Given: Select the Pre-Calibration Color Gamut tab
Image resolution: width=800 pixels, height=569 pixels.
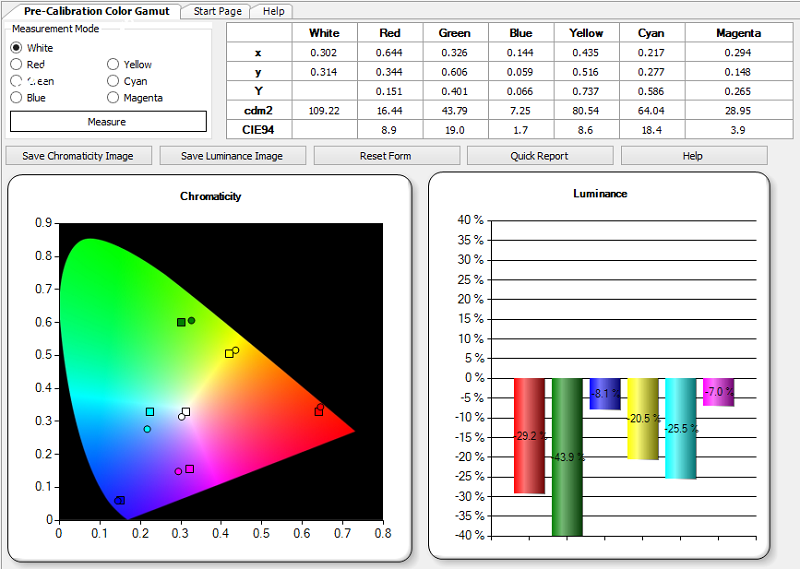Looking at the screenshot, I should (x=96, y=11).
